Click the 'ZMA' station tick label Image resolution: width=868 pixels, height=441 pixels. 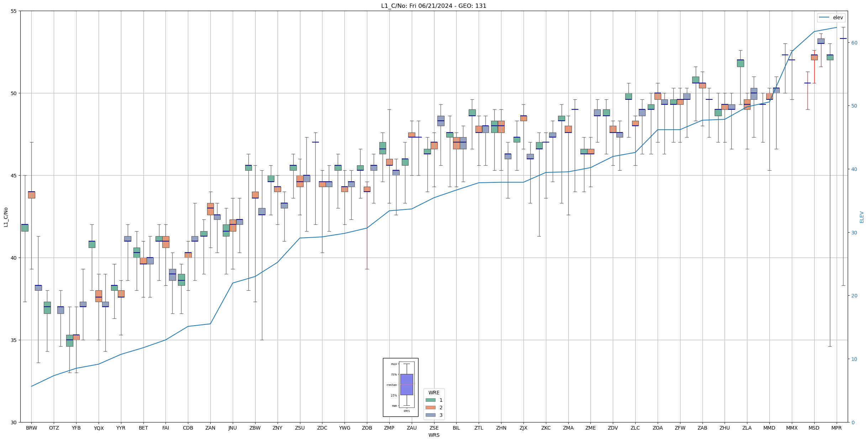568,428
